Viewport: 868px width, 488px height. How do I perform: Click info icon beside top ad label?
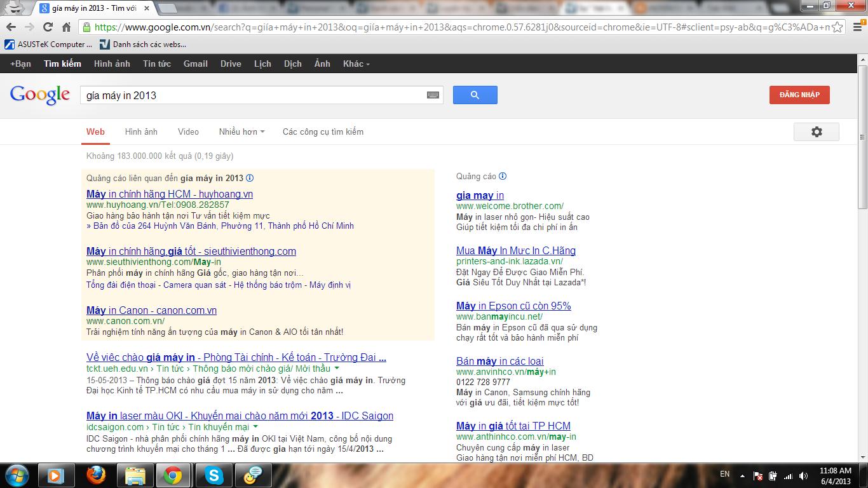click(250, 179)
